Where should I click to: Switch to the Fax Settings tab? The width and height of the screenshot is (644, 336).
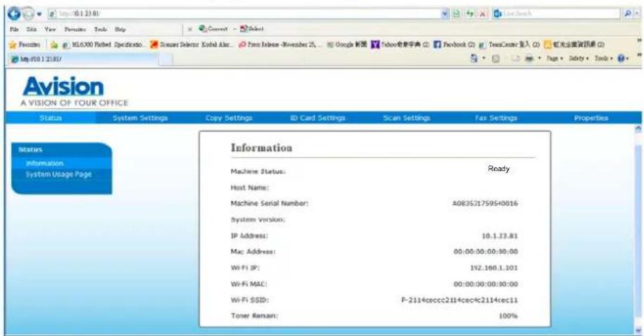pyautogui.click(x=495, y=118)
